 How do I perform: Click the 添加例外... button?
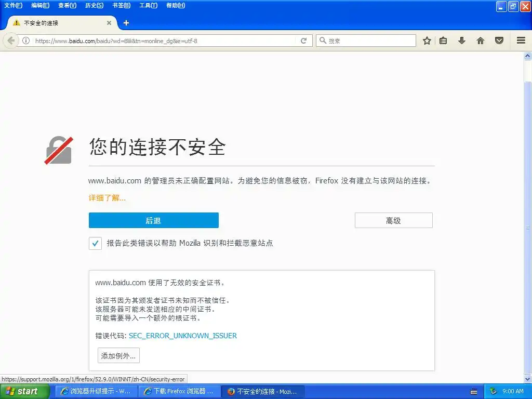coord(118,355)
